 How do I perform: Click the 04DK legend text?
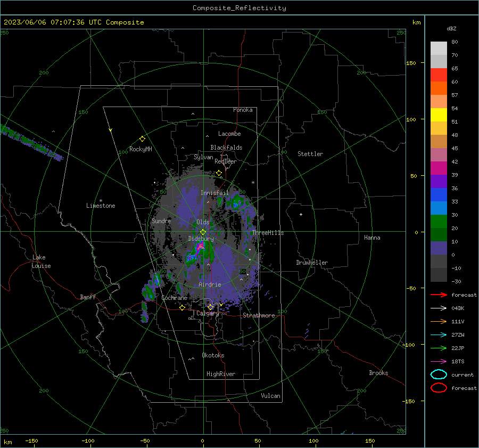click(458, 308)
